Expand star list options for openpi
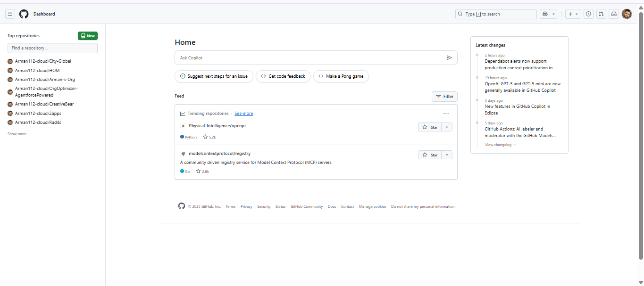Image resolution: width=644 pixels, height=286 pixels. pos(446,127)
